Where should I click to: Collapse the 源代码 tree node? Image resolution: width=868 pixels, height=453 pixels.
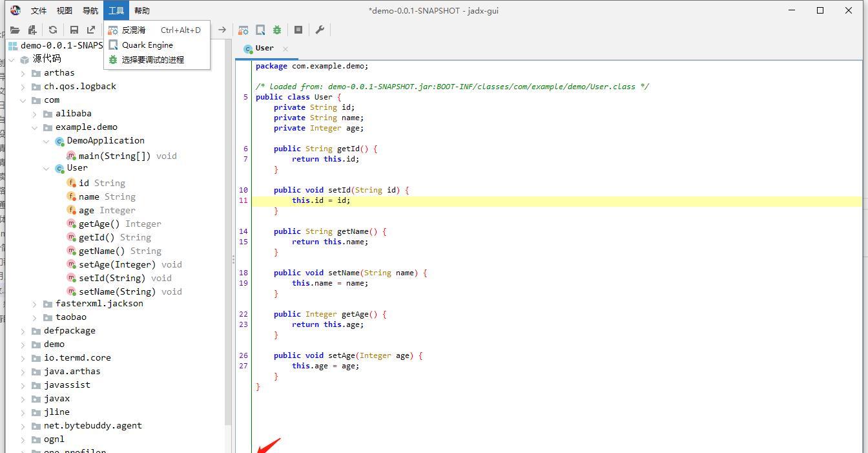[x=12, y=59]
